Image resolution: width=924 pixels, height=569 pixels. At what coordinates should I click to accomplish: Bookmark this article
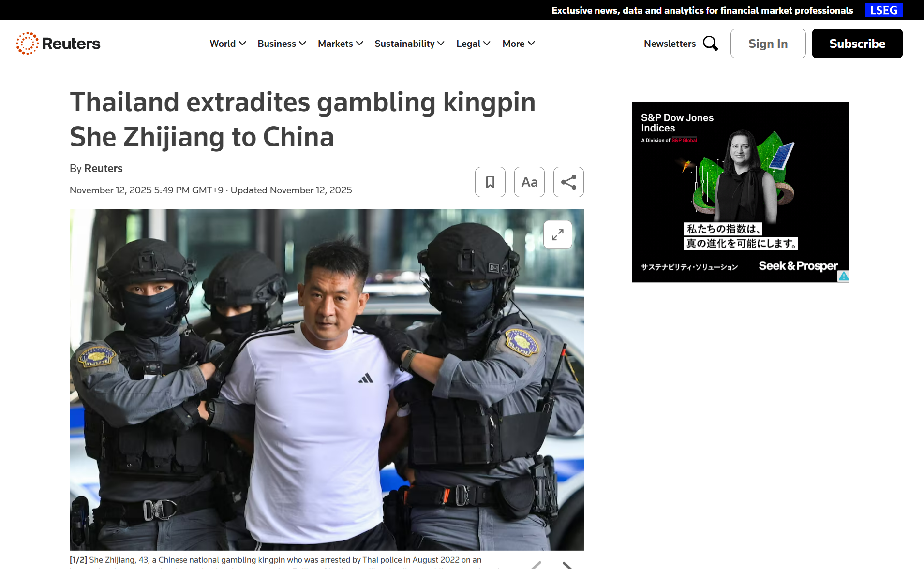coord(490,182)
